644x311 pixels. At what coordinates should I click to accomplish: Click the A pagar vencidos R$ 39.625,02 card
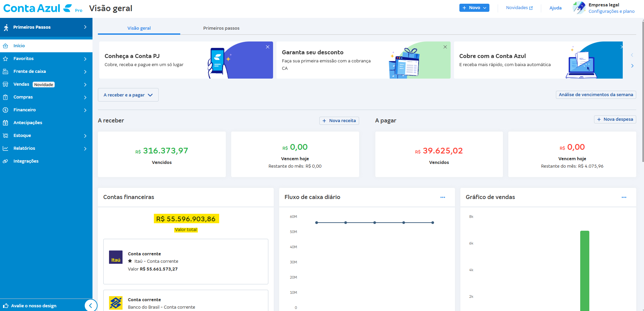pos(439,154)
